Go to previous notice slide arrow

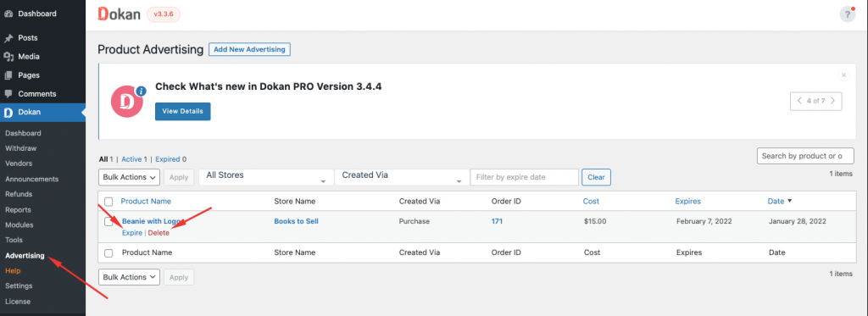(798, 102)
